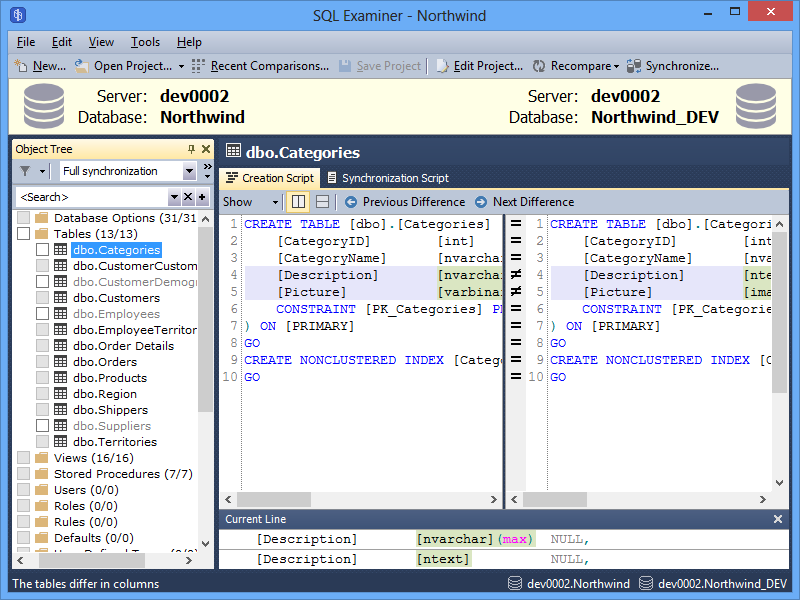Open the View menu
The height and width of the screenshot is (600, 800).
coord(101,42)
